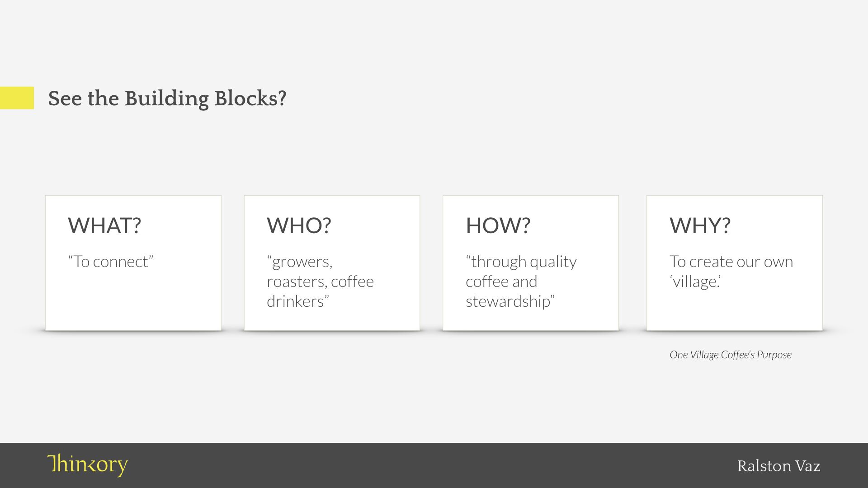Select "through quality coffee and stewardship" text
The image size is (868, 488).
click(521, 282)
